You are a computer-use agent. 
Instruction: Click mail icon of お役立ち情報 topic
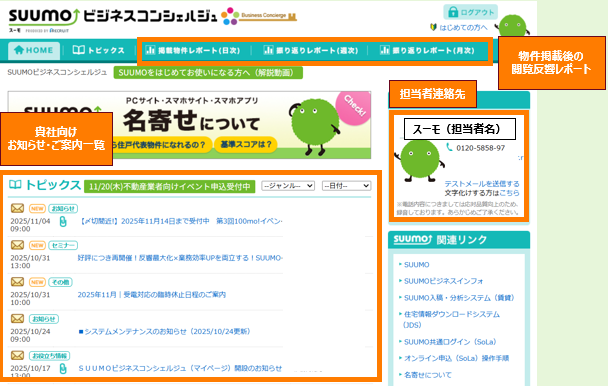(17, 355)
